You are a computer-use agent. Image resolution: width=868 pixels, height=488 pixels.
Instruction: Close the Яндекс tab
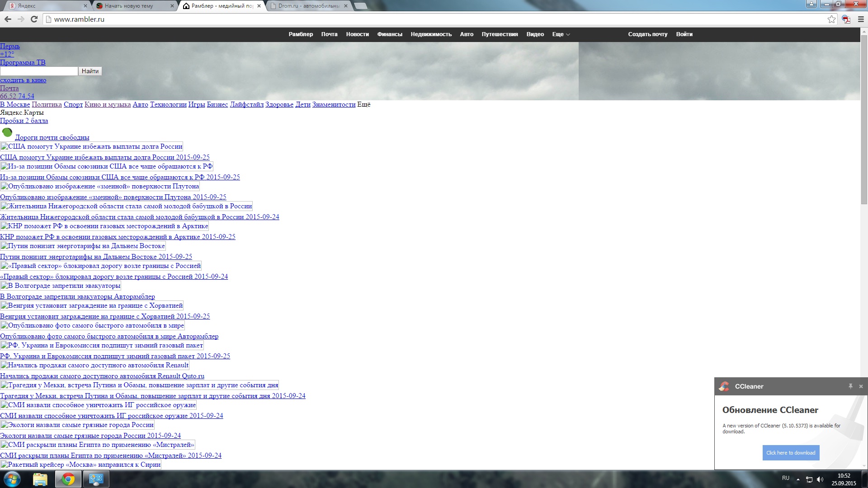pos(86,6)
